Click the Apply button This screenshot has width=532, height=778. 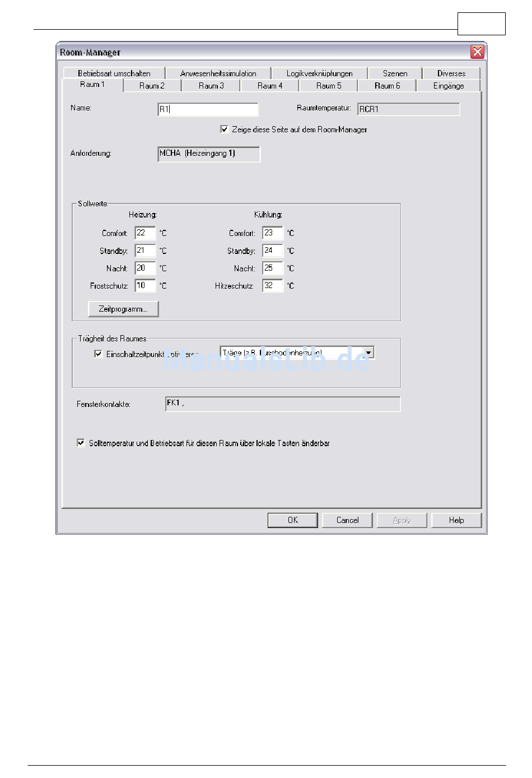click(x=402, y=520)
